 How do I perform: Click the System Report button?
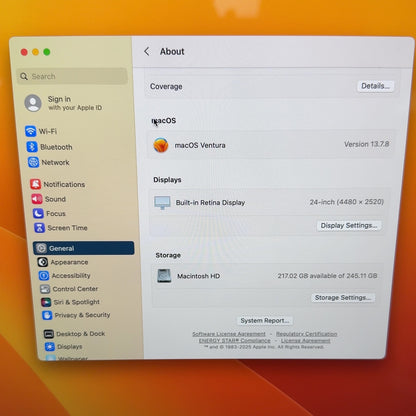(265, 321)
